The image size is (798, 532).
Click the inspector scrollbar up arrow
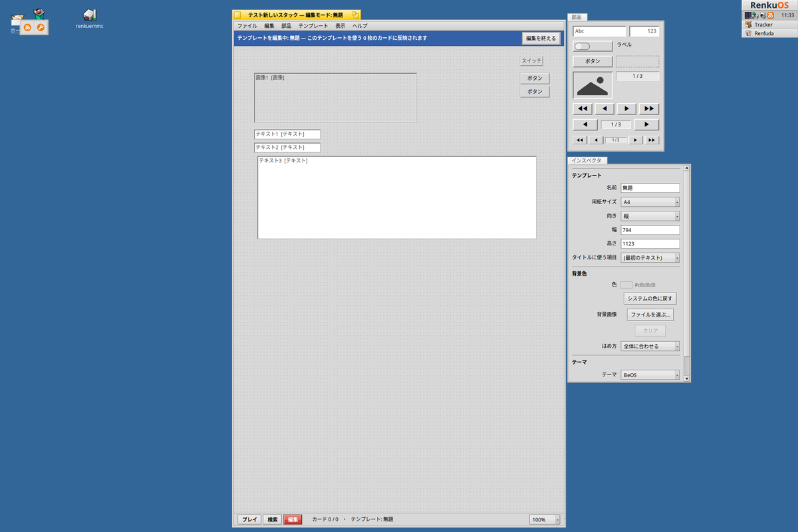tap(687, 168)
